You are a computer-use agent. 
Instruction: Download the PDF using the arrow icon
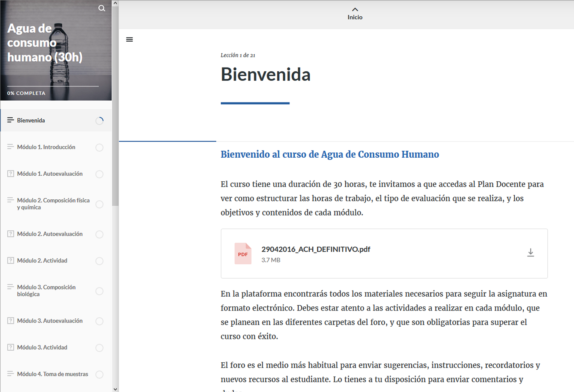tap(530, 253)
